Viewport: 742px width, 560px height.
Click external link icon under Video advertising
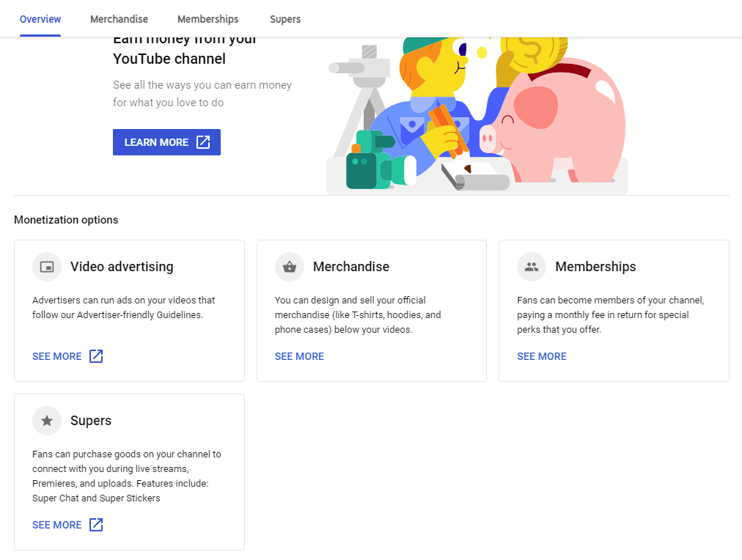click(96, 356)
